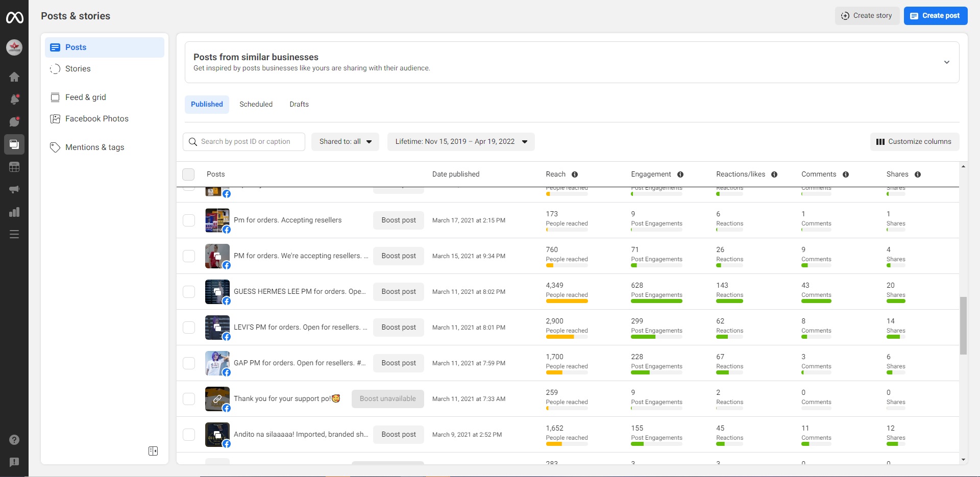Expand Posts from similar businesses section
The image size is (980, 477).
[x=946, y=62]
